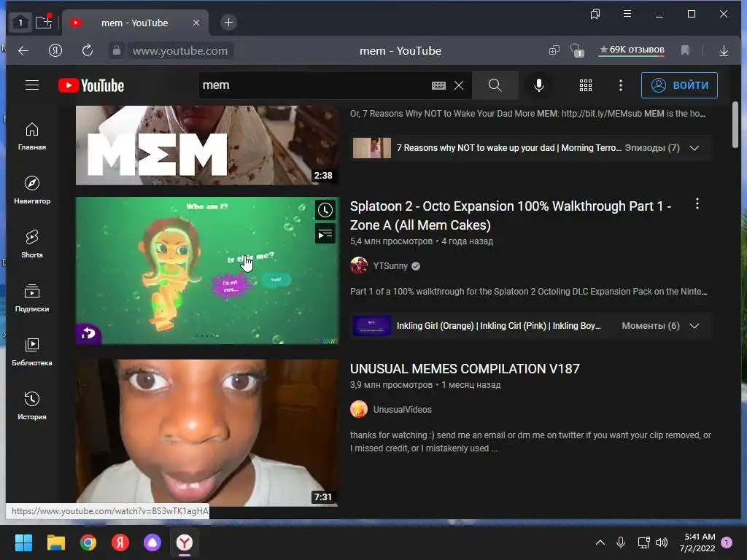Open the bookmarks panel icon in title bar
Viewport: 747px width, 560px height.
click(x=595, y=14)
